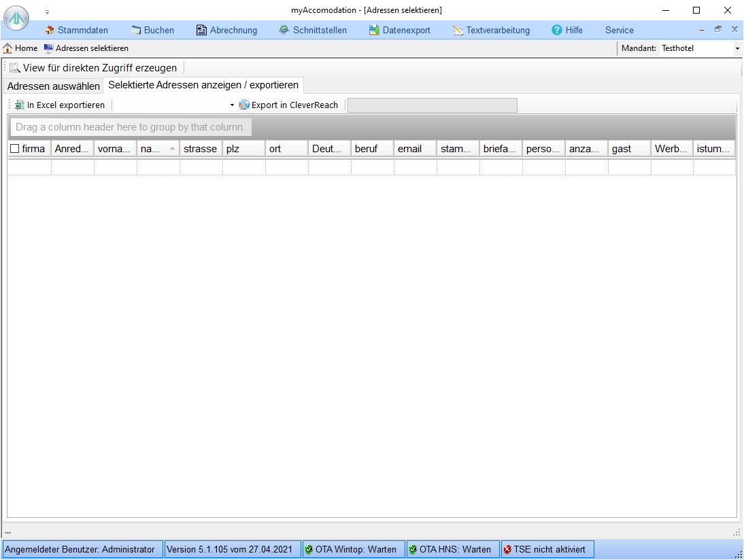Viewport: 744px width, 560px height.
Task: Click View für direkten Zugriff erzeugen
Action: click(x=93, y=68)
